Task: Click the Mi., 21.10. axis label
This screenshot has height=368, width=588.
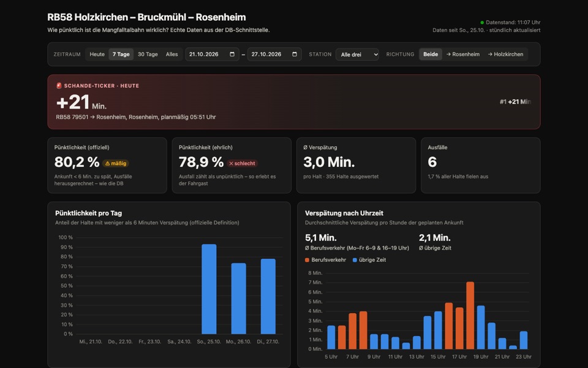Action: (x=91, y=342)
